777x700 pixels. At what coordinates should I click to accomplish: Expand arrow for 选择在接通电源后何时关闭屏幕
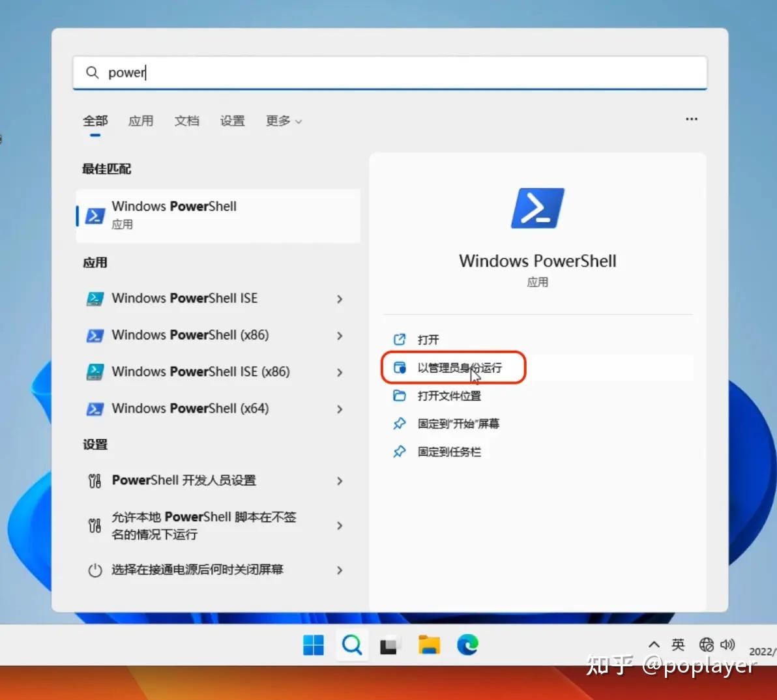340,570
